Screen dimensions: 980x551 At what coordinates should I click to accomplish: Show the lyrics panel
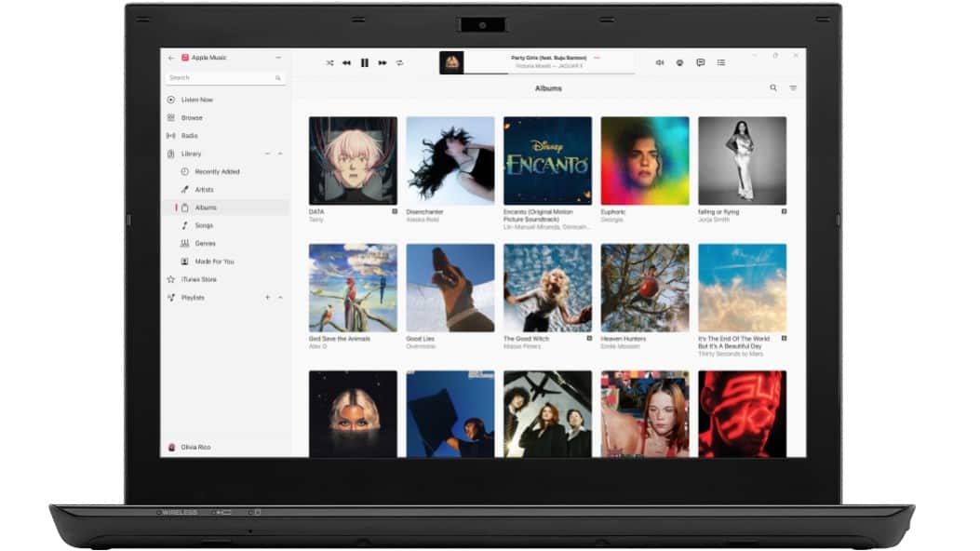pos(700,62)
